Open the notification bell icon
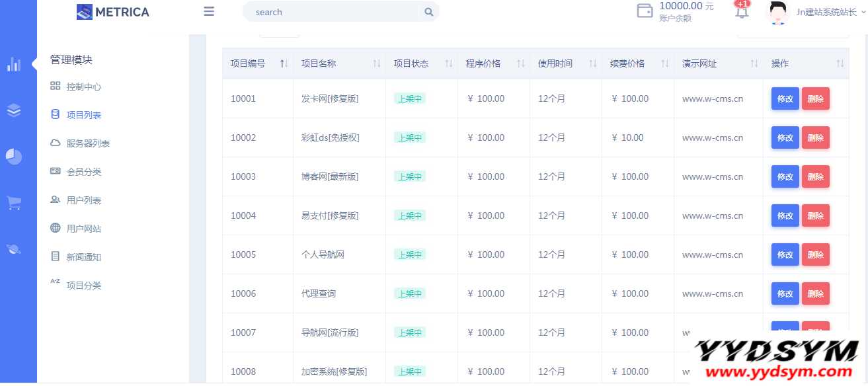Screen dimensions: 868x386 click(x=742, y=11)
